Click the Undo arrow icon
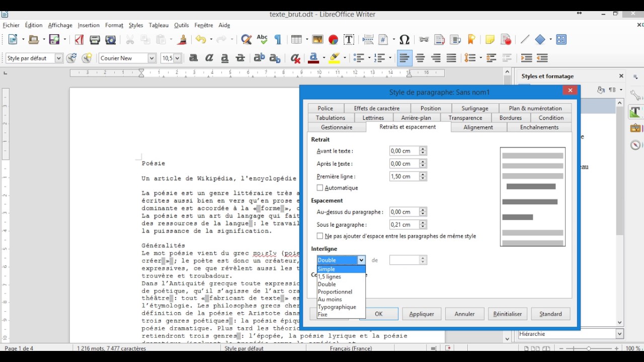Viewport: 644px width, 362px height. tap(201, 40)
